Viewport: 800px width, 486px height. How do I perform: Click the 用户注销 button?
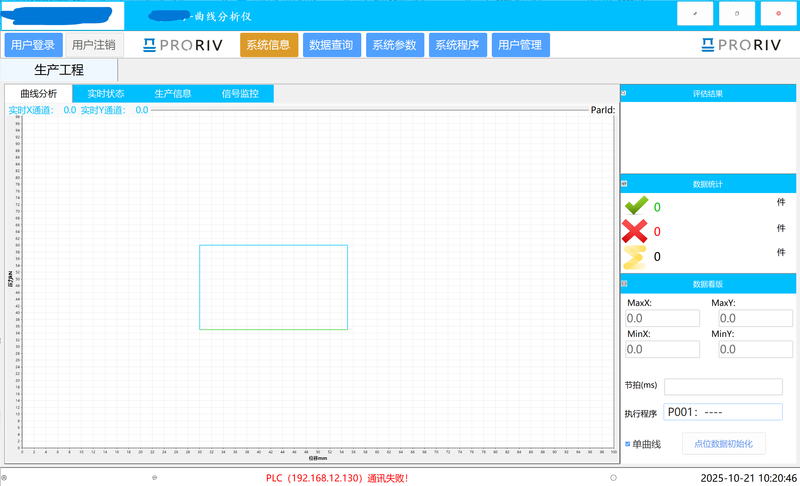[x=94, y=45]
